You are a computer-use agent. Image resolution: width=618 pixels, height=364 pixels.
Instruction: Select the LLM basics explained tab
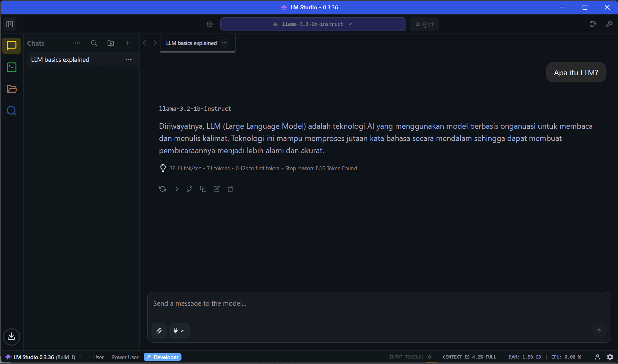click(191, 43)
